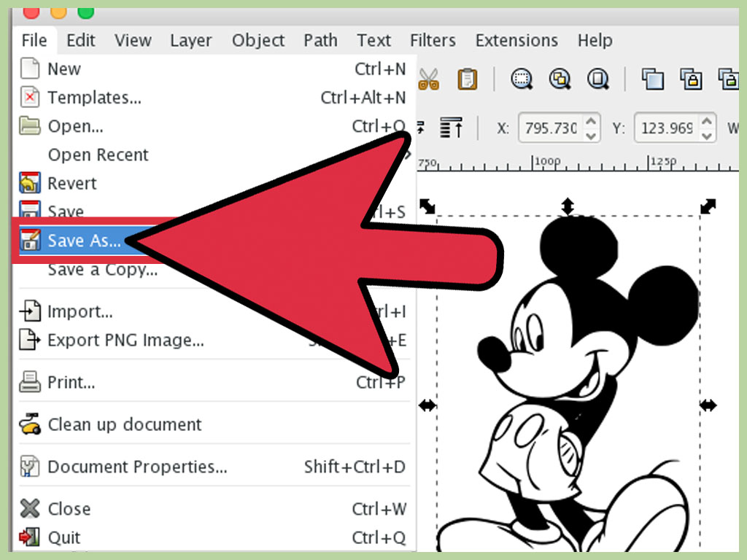Open the File menu
The image size is (747, 560).
pyautogui.click(x=34, y=41)
